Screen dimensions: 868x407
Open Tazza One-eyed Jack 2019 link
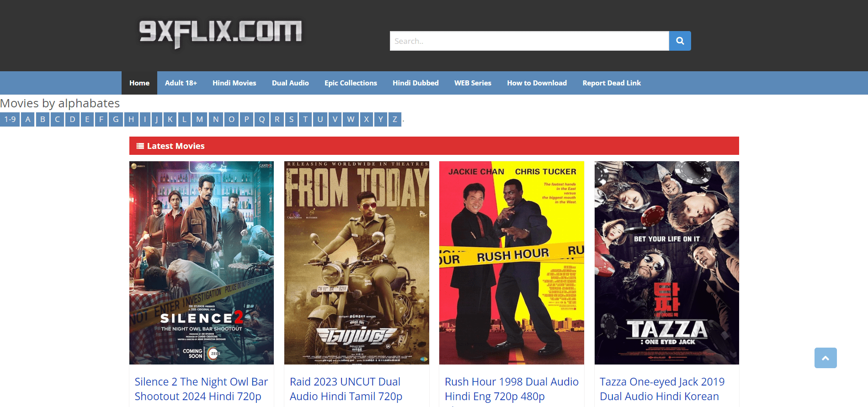[x=662, y=389]
